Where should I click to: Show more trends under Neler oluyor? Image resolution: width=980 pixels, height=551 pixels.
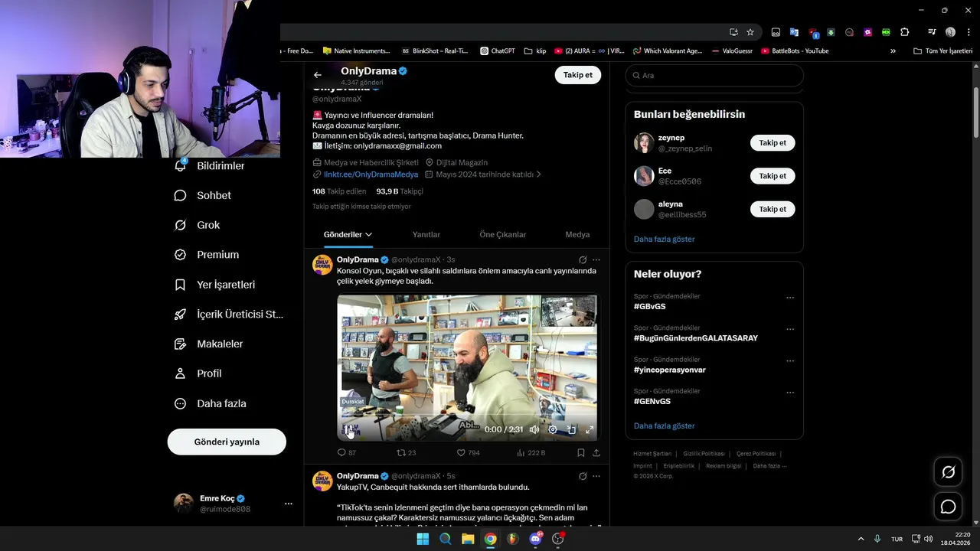tap(665, 426)
